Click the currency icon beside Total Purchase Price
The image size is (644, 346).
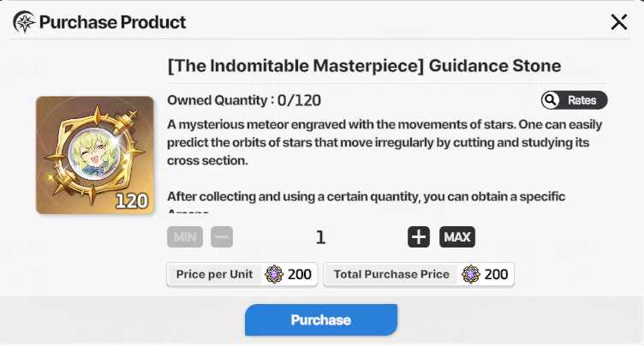pyautogui.click(x=471, y=274)
